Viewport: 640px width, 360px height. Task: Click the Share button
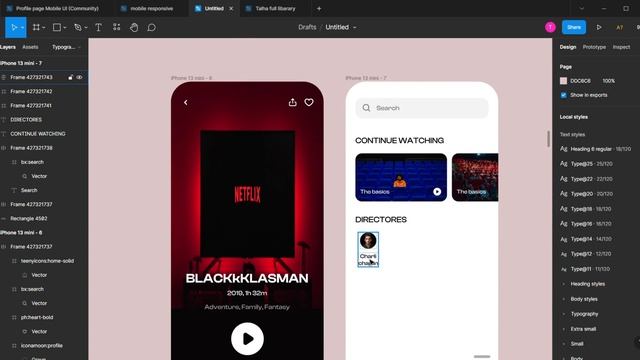[573, 27]
